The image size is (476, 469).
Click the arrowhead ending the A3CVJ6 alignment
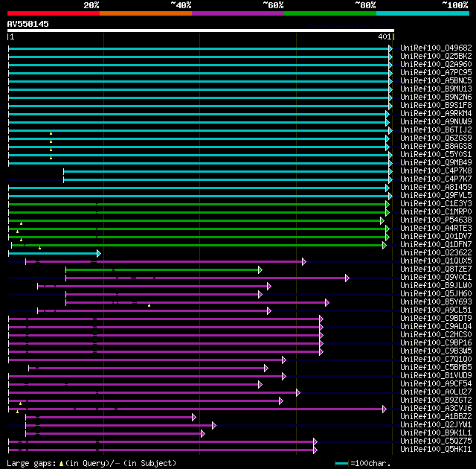click(x=385, y=409)
